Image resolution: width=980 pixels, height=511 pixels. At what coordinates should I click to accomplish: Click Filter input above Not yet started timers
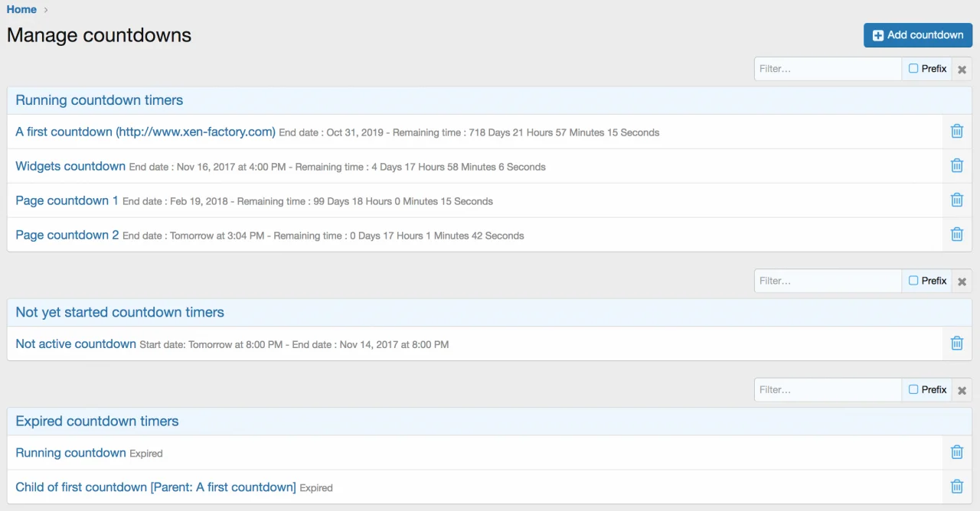click(x=827, y=281)
